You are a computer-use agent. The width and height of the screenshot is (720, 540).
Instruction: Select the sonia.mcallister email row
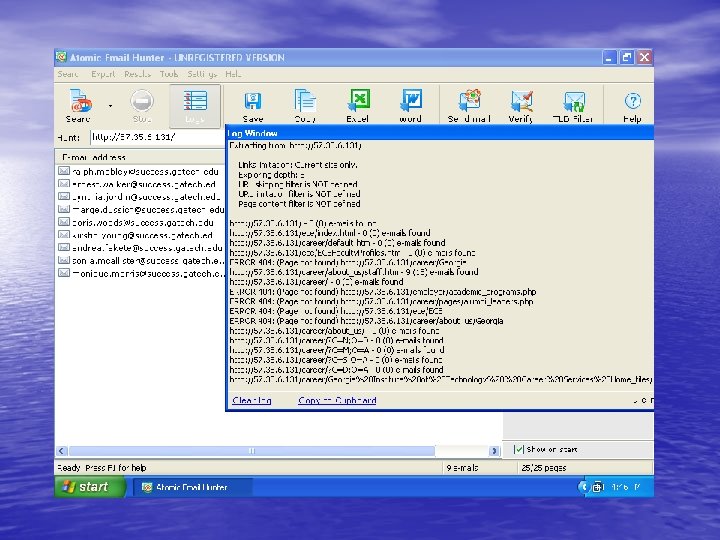click(x=140, y=260)
